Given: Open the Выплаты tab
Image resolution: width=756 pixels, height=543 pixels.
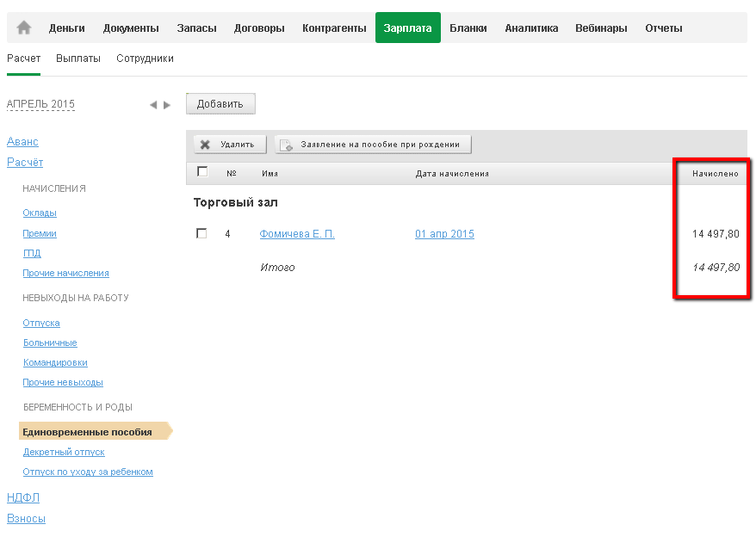Looking at the screenshot, I should 78,59.
